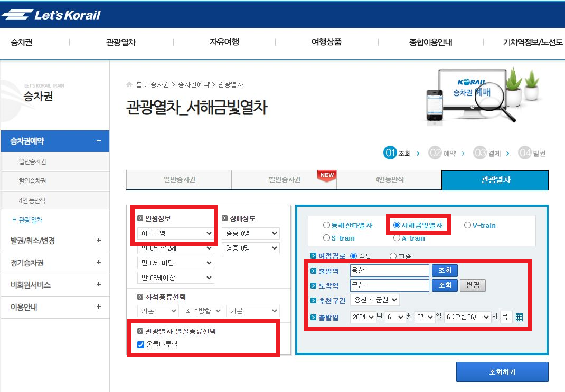Open the 만 6세~12세 dropdown
The height and width of the screenshot is (392, 565).
(x=175, y=248)
